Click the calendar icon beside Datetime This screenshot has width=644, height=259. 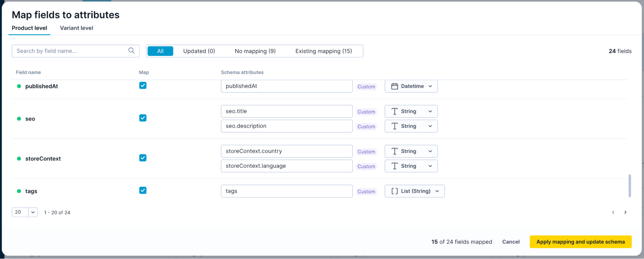(394, 86)
